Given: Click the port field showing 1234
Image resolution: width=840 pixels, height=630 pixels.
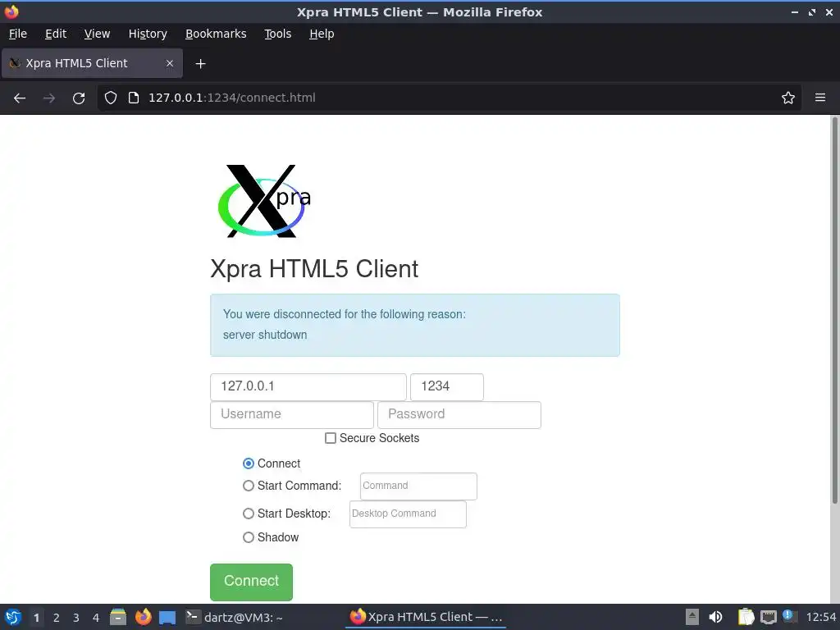Looking at the screenshot, I should 447,387.
